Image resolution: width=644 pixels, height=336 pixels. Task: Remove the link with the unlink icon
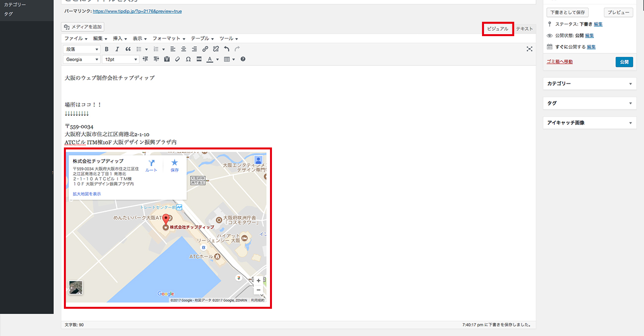pyautogui.click(x=216, y=49)
